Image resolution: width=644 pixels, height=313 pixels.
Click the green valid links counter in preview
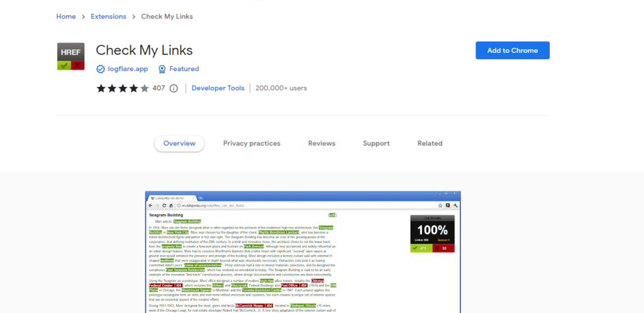[421, 248]
